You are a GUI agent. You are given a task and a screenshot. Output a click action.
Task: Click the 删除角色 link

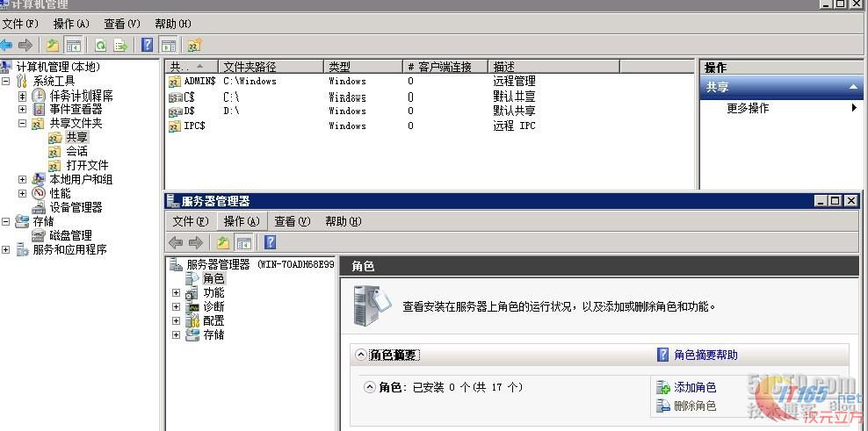coord(695,406)
